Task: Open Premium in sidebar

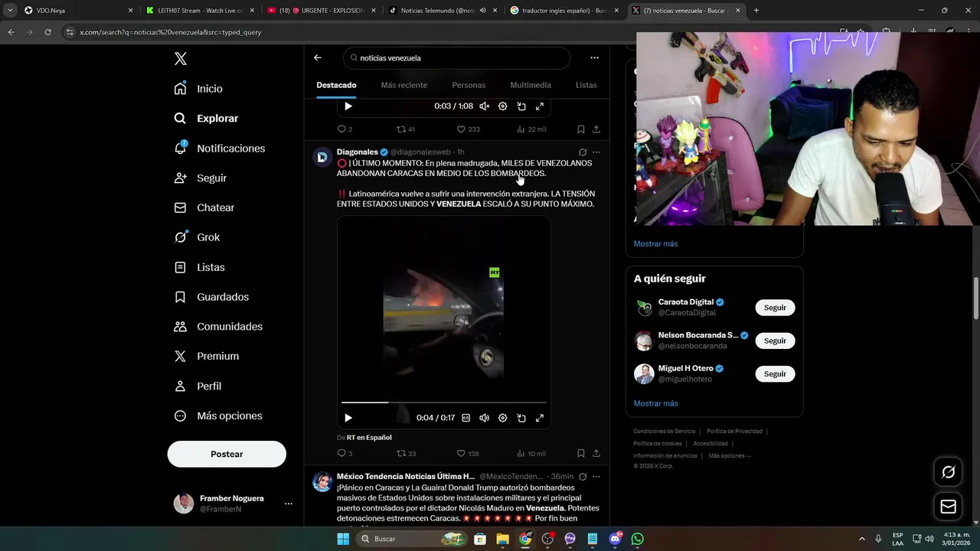Action: click(x=207, y=356)
